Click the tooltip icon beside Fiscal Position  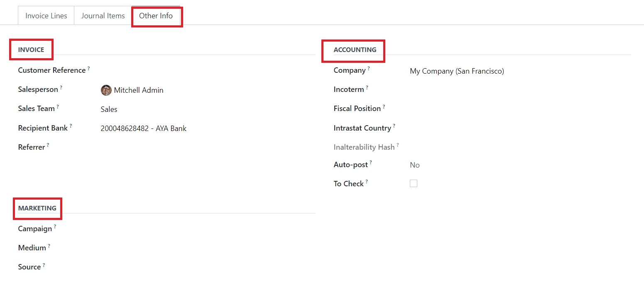(384, 106)
